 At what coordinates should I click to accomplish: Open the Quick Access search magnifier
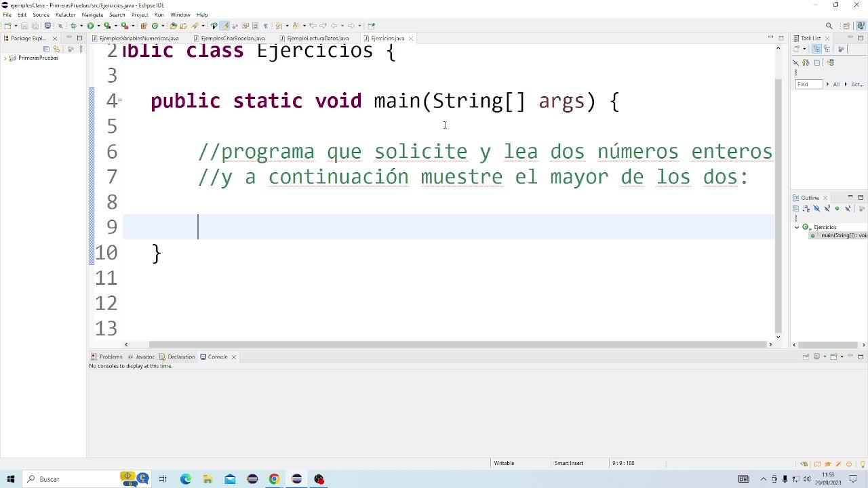(x=829, y=26)
